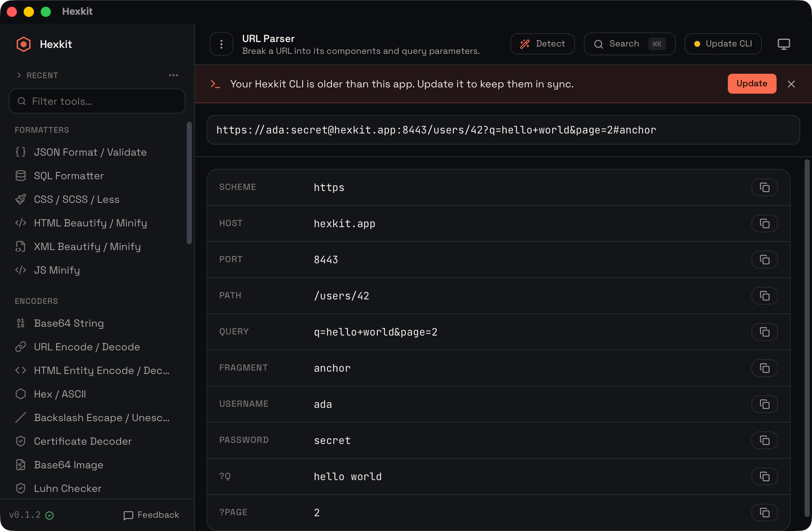Open HTML Beautify / Minify tool
Screen dimensions: 812x531
(97, 223)
